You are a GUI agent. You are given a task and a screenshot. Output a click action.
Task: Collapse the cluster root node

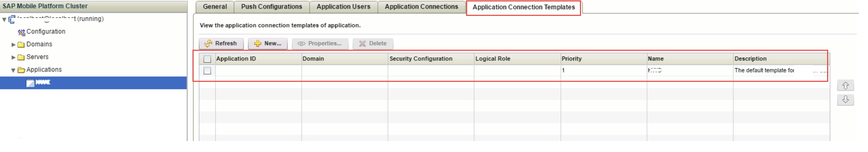point(4,20)
